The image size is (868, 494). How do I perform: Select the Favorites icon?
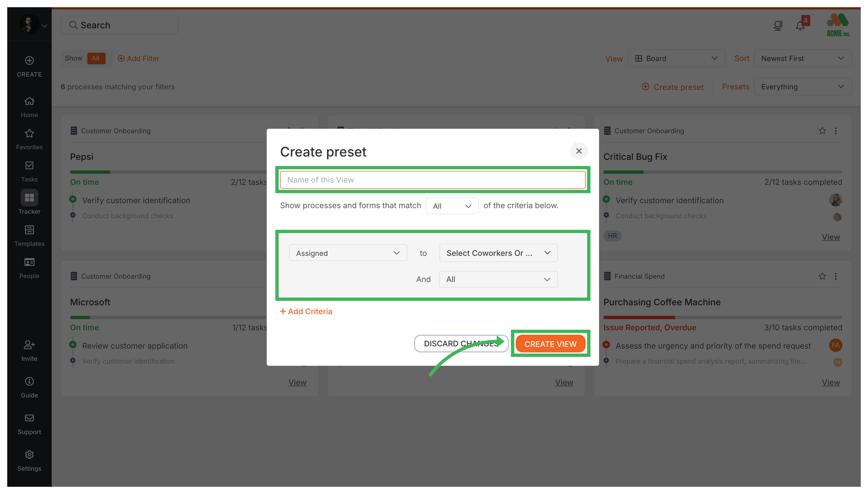pyautogui.click(x=29, y=138)
